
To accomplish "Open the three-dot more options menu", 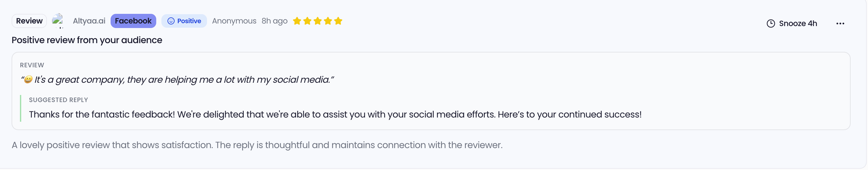I will coord(840,24).
